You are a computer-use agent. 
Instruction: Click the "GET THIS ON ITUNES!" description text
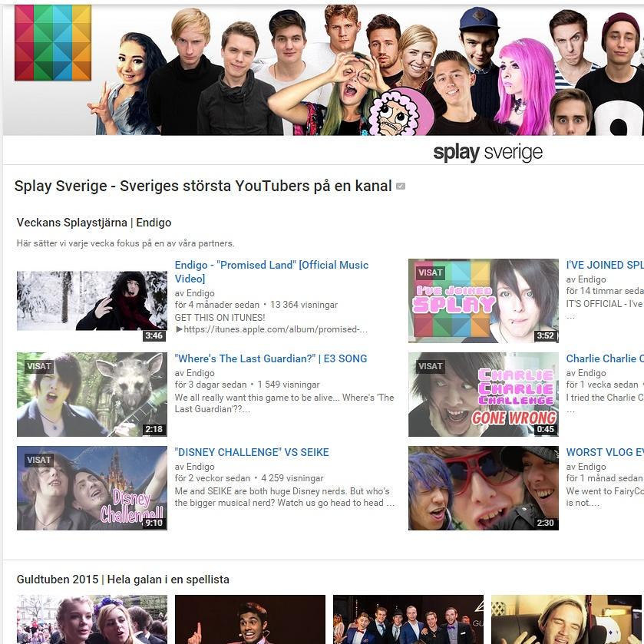click(x=220, y=318)
